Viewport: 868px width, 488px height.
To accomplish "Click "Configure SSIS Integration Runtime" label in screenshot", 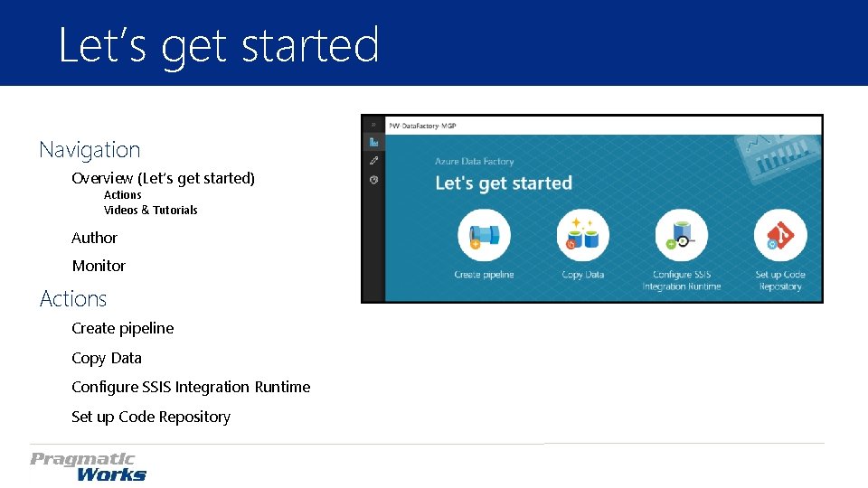I will pos(682,280).
